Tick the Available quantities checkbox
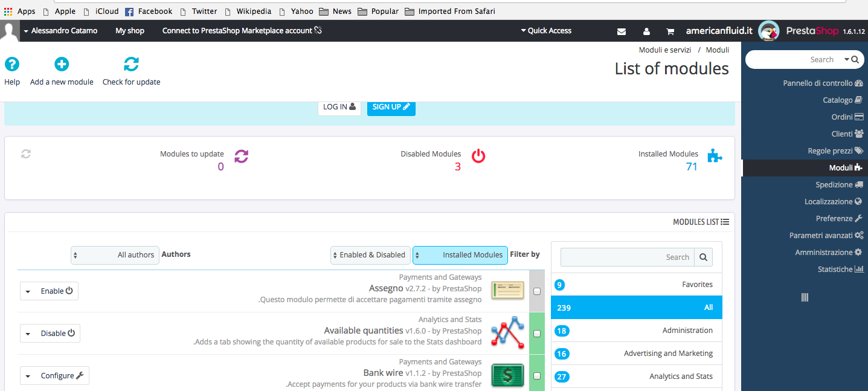This screenshot has height=391, width=868. (x=537, y=334)
